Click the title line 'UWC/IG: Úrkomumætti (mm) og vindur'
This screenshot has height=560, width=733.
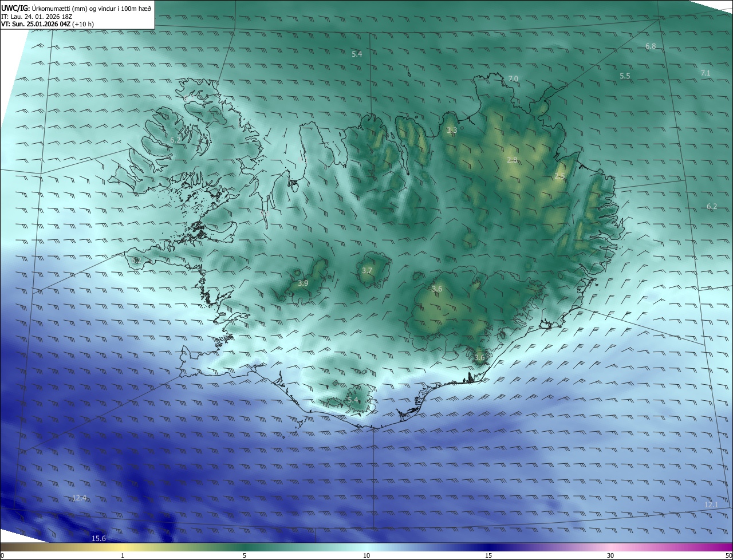pos(76,8)
